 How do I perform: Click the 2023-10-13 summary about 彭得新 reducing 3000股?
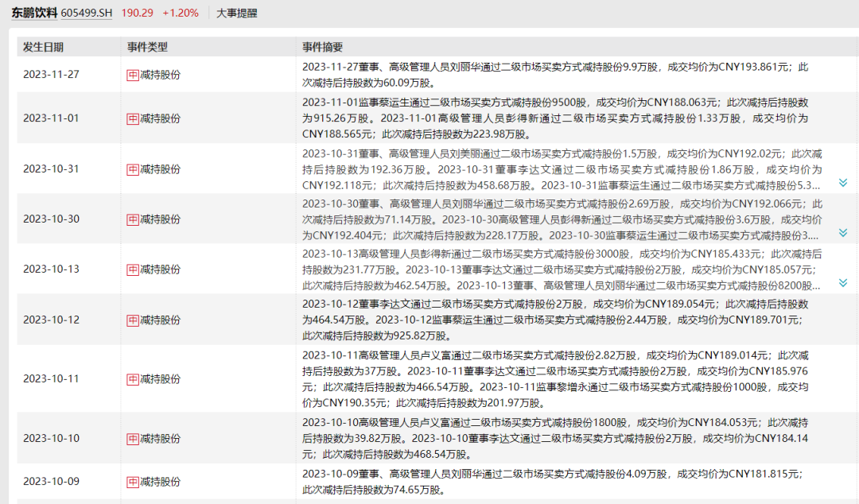pos(562,269)
